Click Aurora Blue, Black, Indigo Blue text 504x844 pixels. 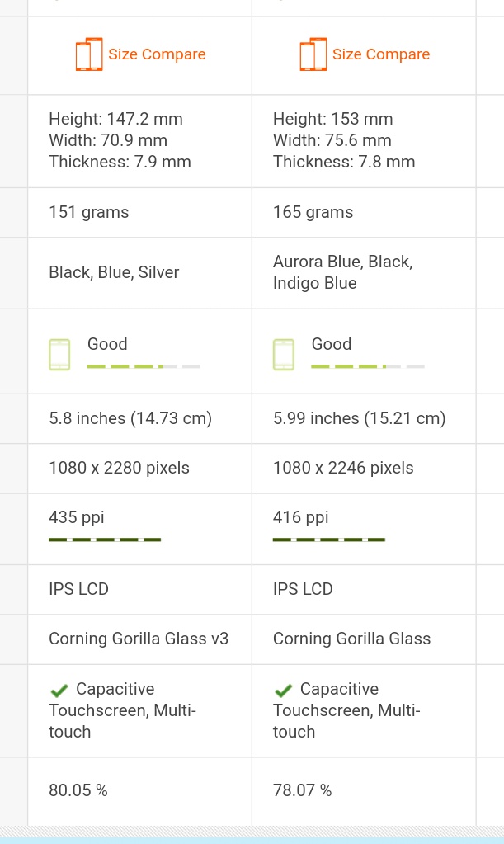pyautogui.click(x=342, y=272)
